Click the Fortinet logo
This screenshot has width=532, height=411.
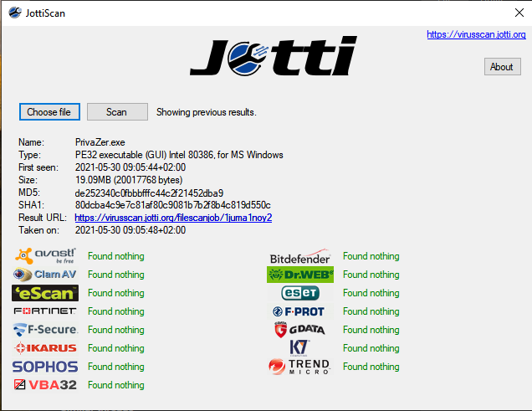pyautogui.click(x=45, y=311)
